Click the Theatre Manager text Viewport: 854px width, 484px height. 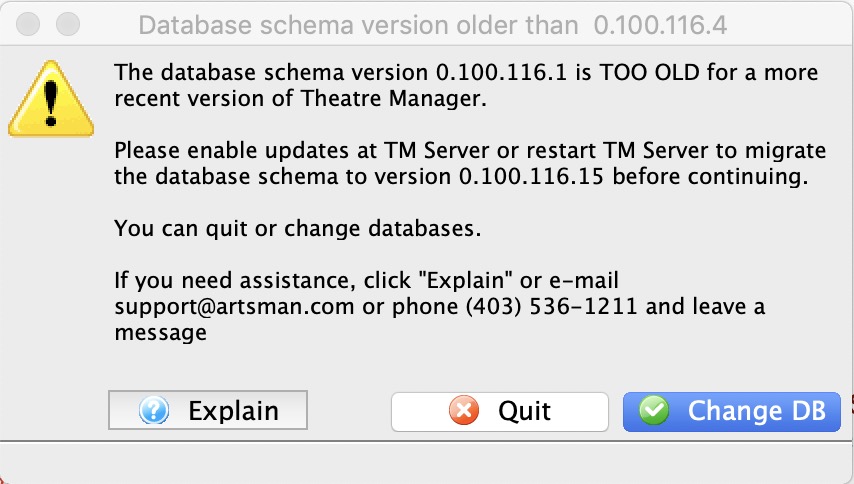point(392,99)
